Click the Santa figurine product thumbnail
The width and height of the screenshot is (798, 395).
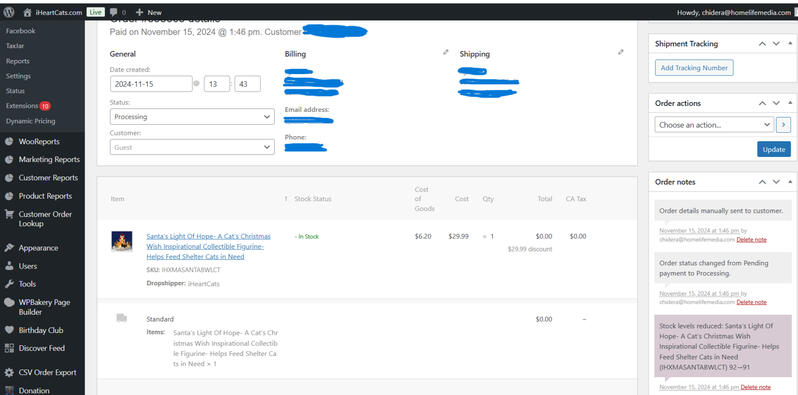(x=122, y=241)
